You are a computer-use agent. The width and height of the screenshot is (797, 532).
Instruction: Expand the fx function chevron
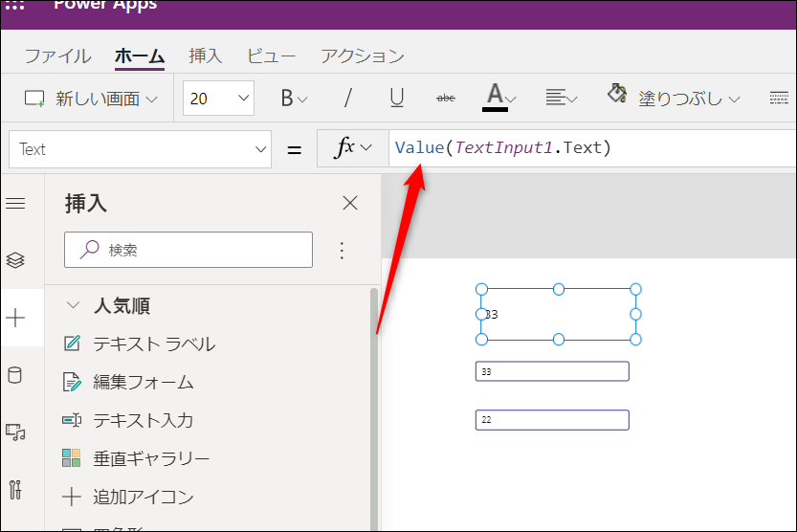(x=365, y=148)
